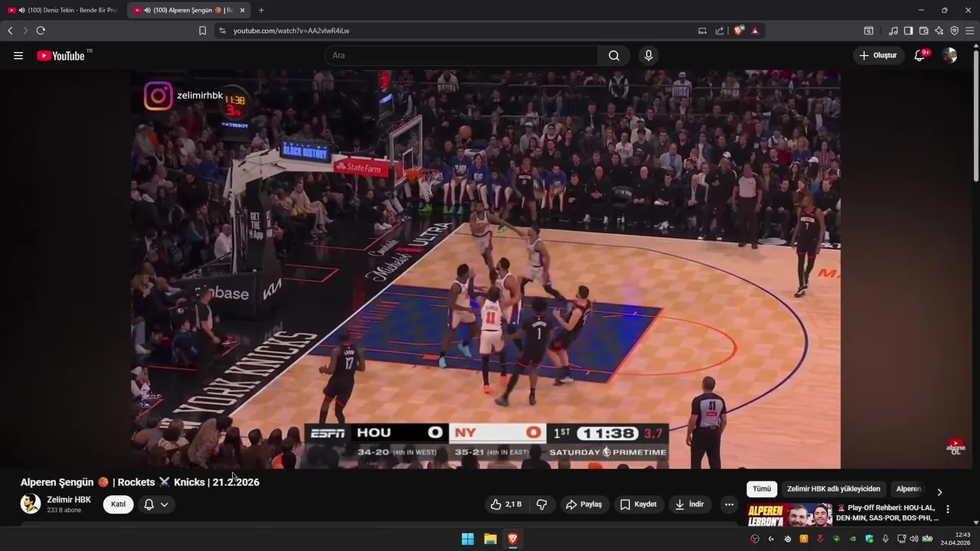Viewport: 980px width, 551px height.
Task: Open the taskbar clock showing 12:43
Action: 955,539
